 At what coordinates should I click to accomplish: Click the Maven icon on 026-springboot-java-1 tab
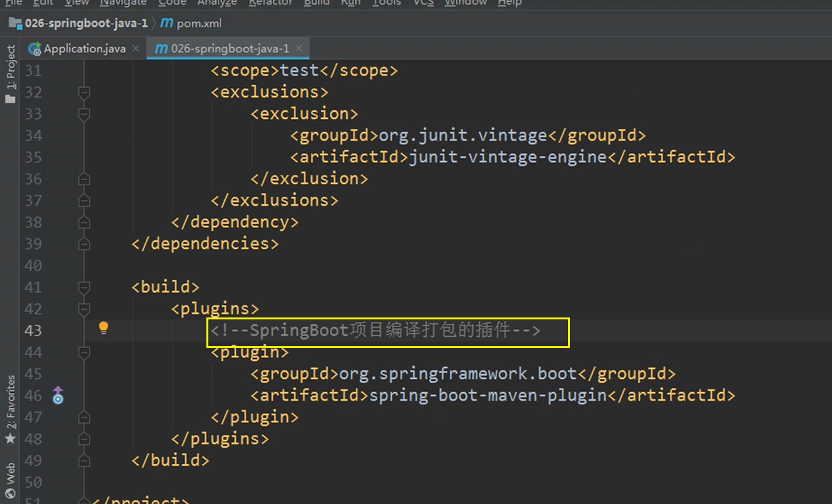(162, 49)
